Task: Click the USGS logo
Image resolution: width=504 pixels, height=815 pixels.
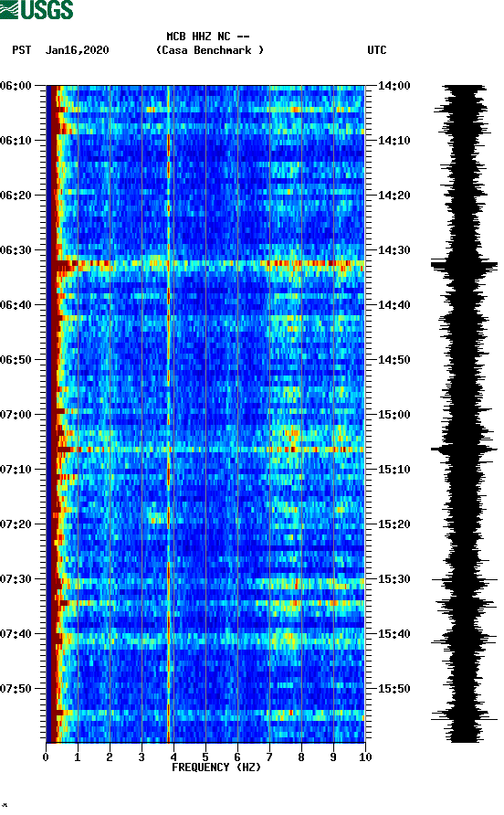Action: tap(37, 9)
